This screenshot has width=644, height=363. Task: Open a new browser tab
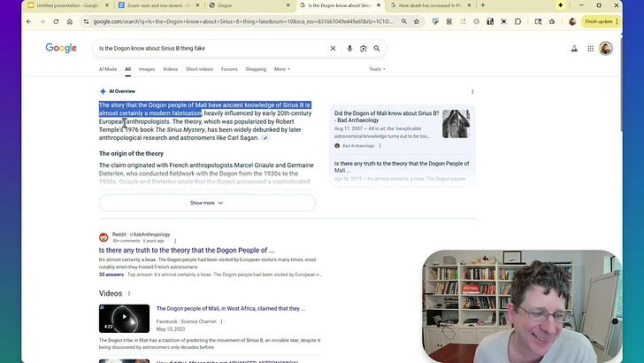[483, 5]
